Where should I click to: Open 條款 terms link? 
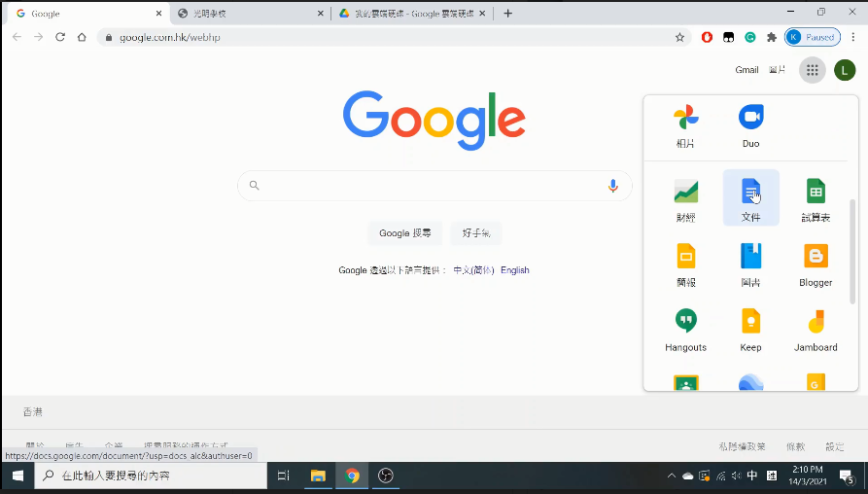(x=795, y=446)
